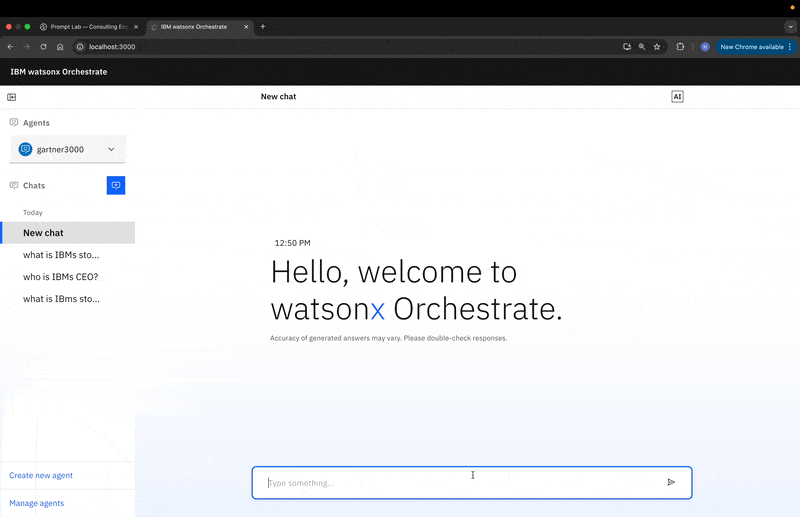The image size is (800, 517).
Task: Open the Chrome extensions puzzle icon
Action: 680,46
